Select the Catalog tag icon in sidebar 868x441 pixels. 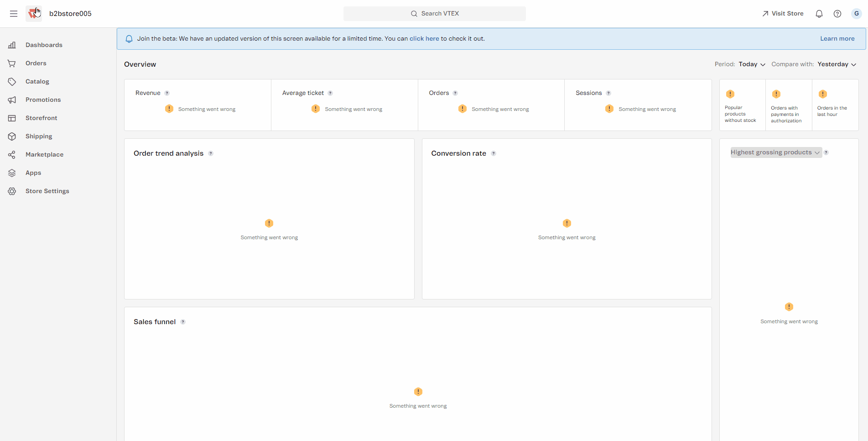coord(12,81)
